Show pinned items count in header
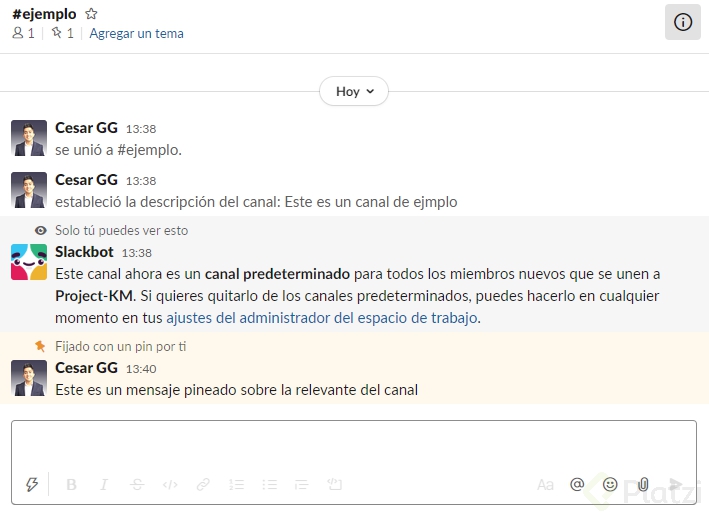709x517 pixels. tap(62, 33)
